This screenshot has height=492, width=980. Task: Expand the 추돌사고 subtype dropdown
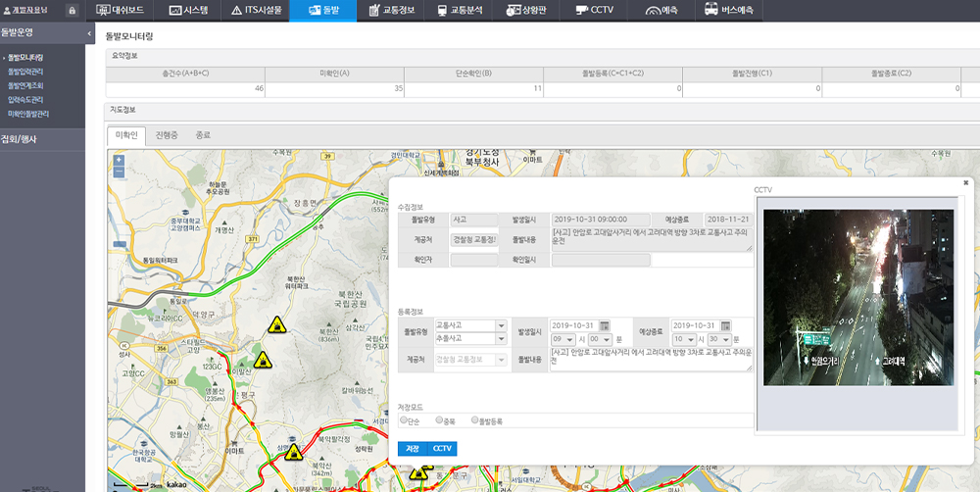(501, 338)
